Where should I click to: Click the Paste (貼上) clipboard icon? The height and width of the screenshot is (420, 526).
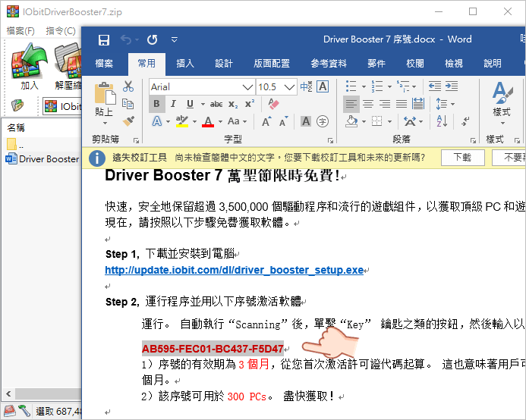[105, 92]
